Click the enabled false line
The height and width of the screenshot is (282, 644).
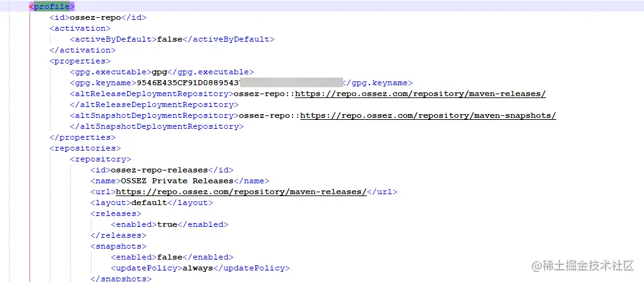pos(172,257)
